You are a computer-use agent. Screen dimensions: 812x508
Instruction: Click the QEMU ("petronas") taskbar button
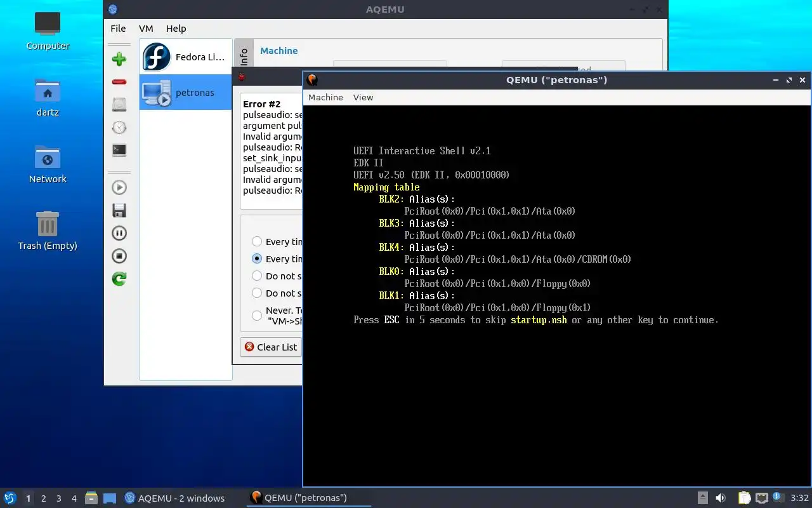point(308,498)
